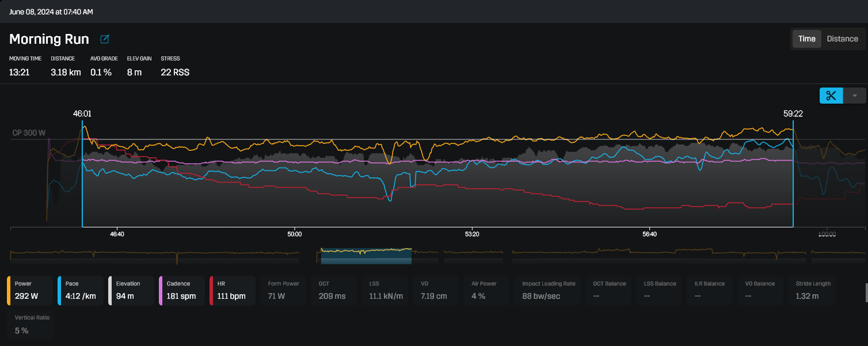Click the scrollbar at right edge

(866, 292)
